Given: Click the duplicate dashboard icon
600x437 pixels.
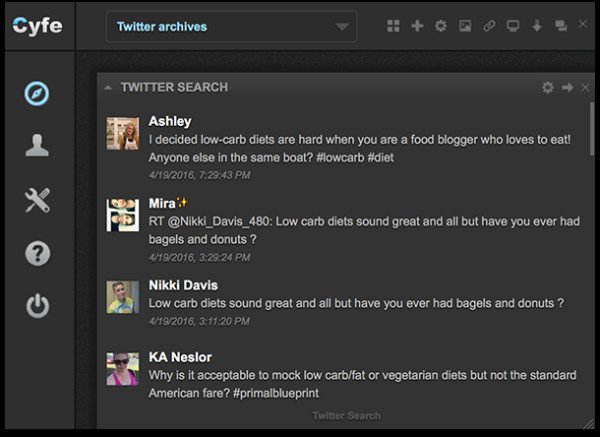Looking at the screenshot, I should click(x=561, y=26).
